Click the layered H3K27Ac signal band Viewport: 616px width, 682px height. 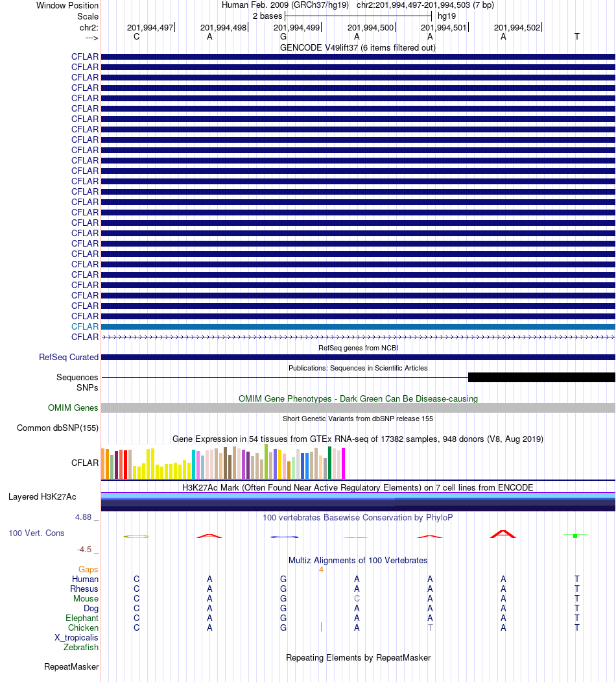(x=358, y=502)
